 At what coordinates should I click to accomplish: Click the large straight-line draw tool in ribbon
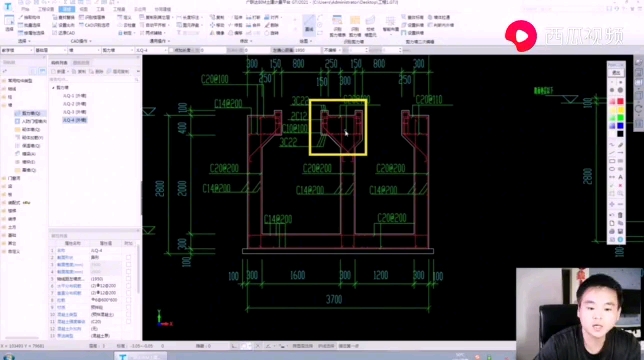(309, 25)
